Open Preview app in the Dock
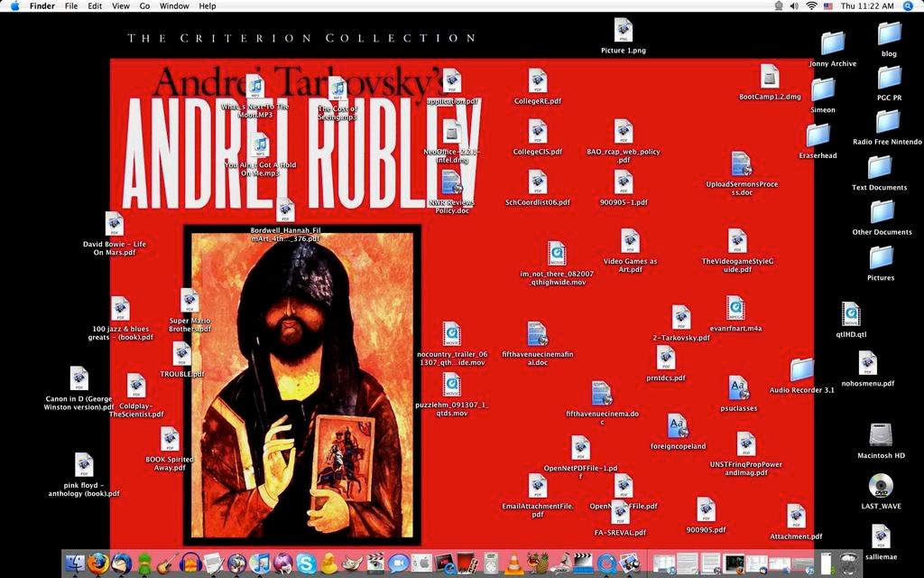 click(x=629, y=564)
